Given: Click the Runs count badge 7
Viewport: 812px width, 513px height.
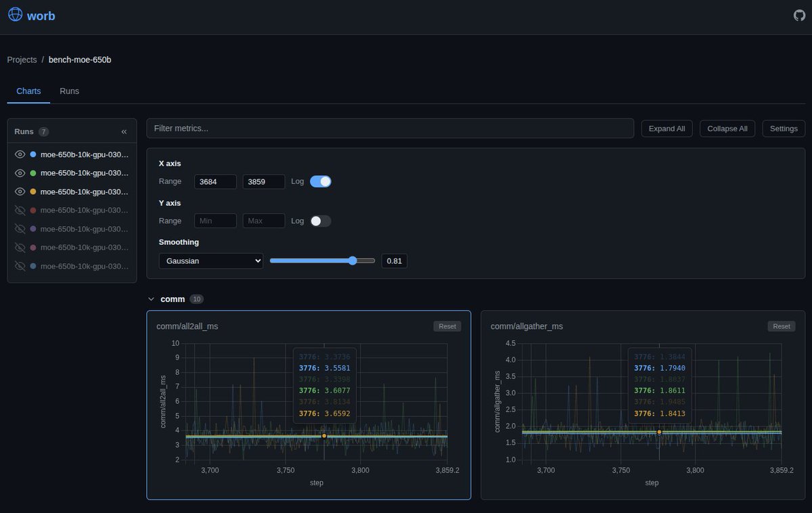Looking at the screenshot, I should [x=44, y=131].
